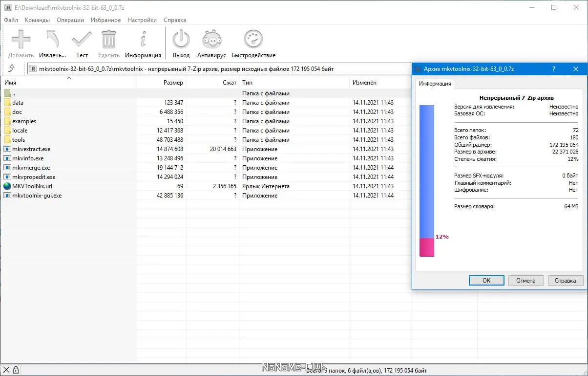Click the parent folder '..' icon
This screenshot has height=376, width=588.
(x=7, y=93)
